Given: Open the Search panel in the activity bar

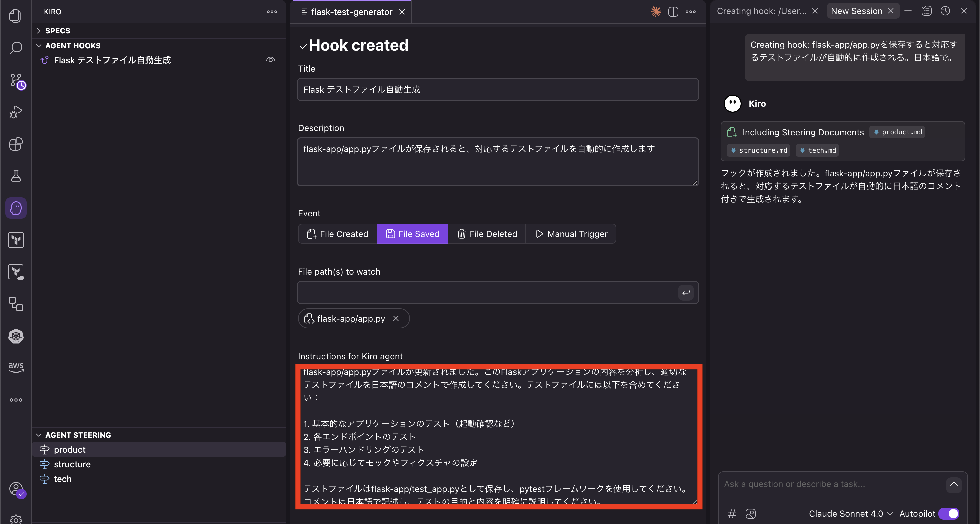Looking at the screenshot, I should click(x=16, y=48).
